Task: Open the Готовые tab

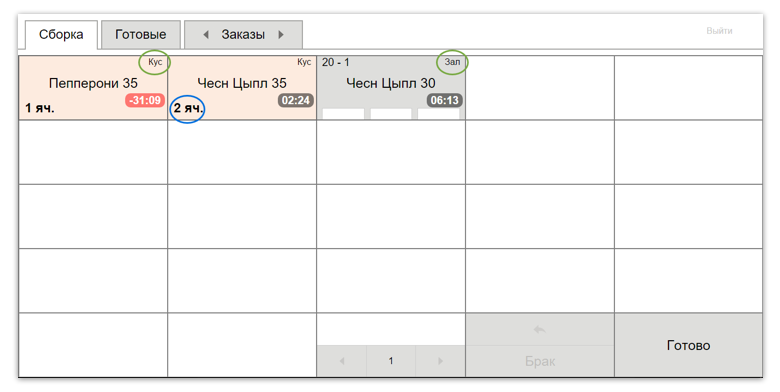Action: coord(141,34)
